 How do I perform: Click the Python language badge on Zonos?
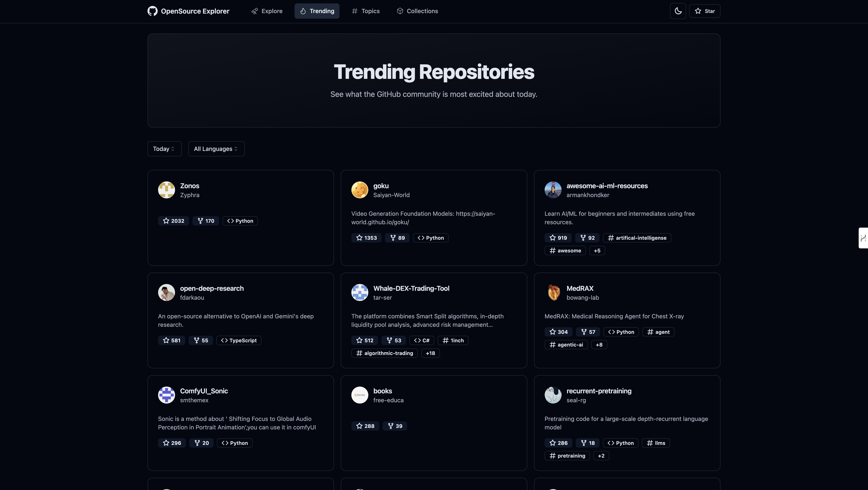coord(240,221)
